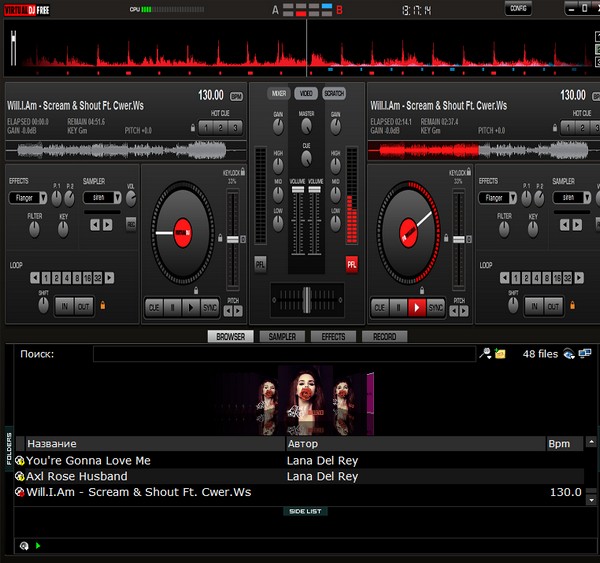600x563 pixels.
Task: Set loop length to 16 on left deck
Action: pos(86,278)
